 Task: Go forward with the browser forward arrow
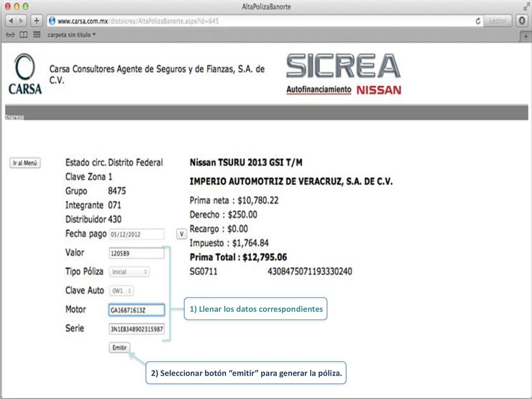tap(21, 21)
